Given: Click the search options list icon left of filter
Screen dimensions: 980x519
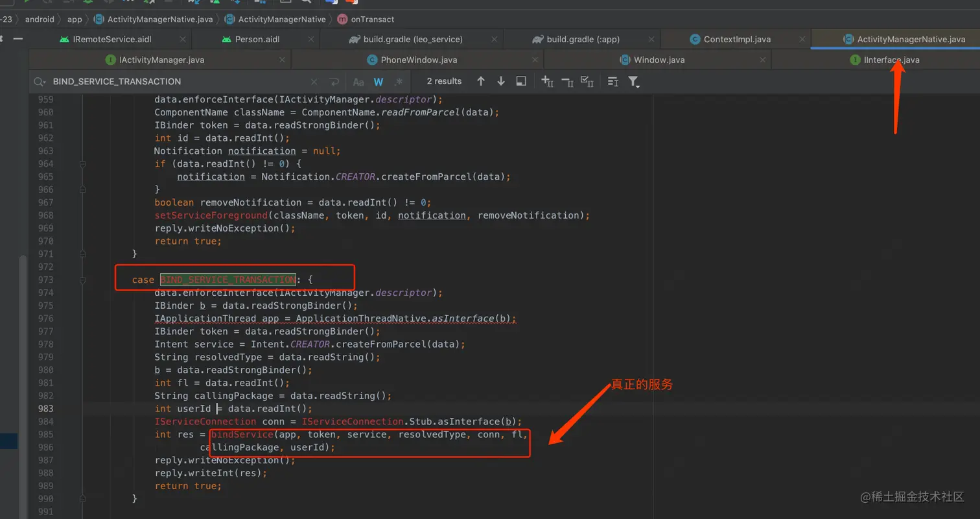Looking at the screenshot, I should [x=612, y=81].
